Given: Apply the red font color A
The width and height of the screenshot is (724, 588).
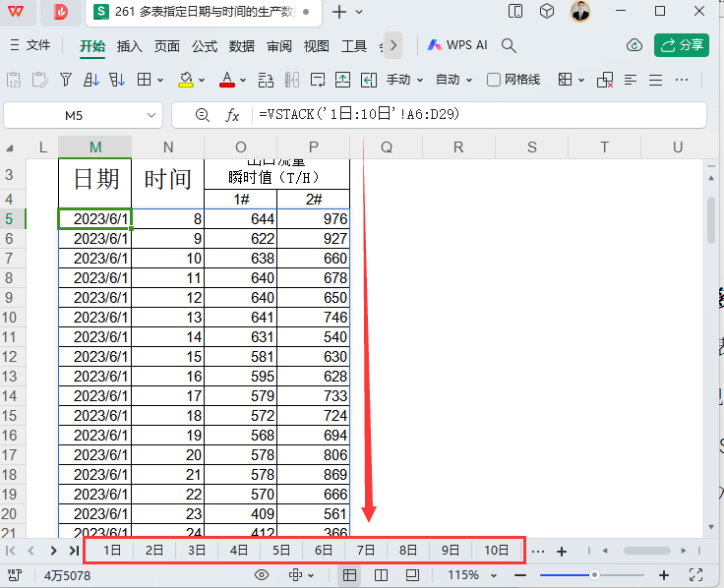Looking at the screenshot, I should tap(226, 80).
